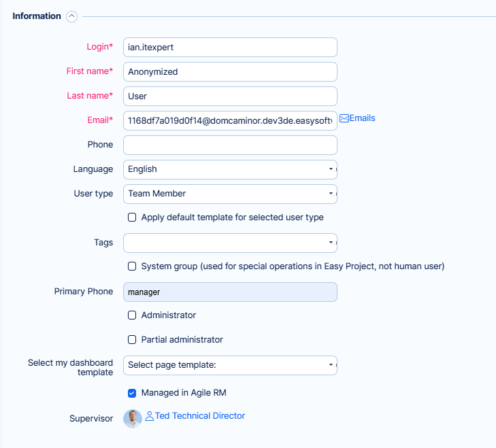
Task: Click the supervisor avatar photo
Action: click(133, 418)
